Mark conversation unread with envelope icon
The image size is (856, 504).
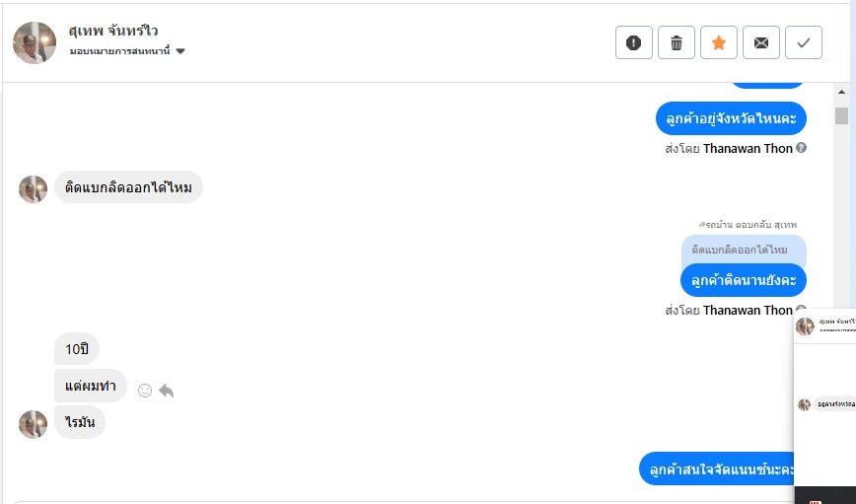(761, 42)
